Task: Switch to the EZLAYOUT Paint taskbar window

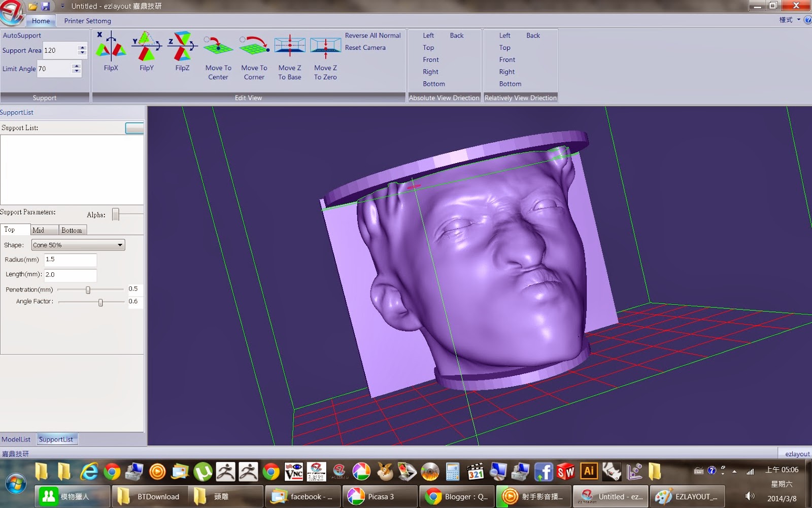Action: click(687, 496)
